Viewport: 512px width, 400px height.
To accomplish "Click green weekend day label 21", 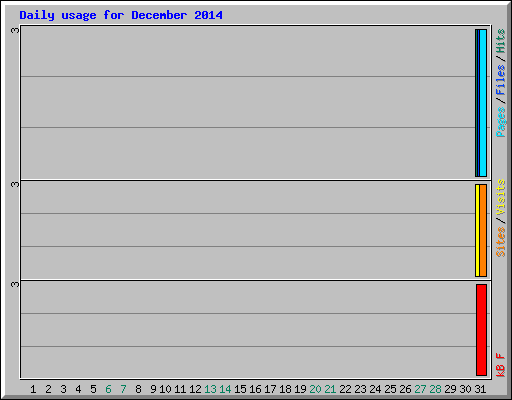I will [x=330, y=389].
